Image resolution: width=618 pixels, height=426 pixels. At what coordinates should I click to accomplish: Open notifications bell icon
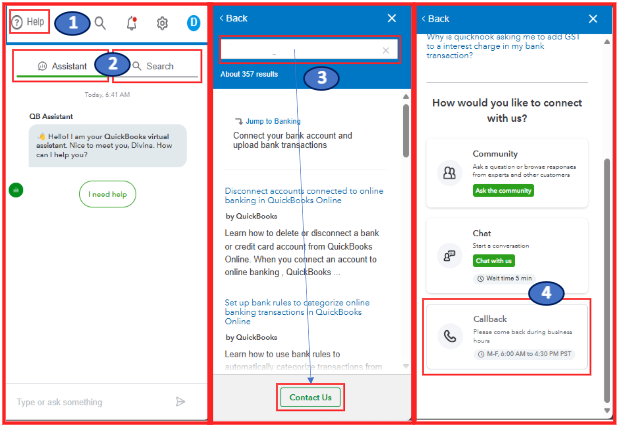[132, 23]
